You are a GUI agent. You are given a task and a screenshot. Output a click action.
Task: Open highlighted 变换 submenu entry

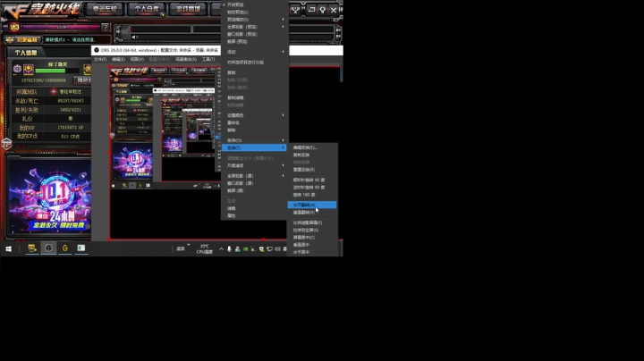click(255, 147)
